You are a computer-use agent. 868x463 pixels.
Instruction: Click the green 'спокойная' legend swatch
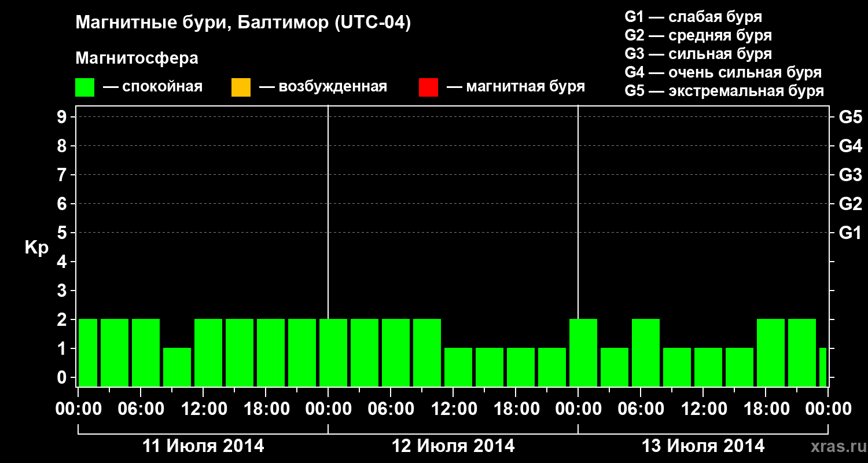pyautogui.click(x=85, y=87)
